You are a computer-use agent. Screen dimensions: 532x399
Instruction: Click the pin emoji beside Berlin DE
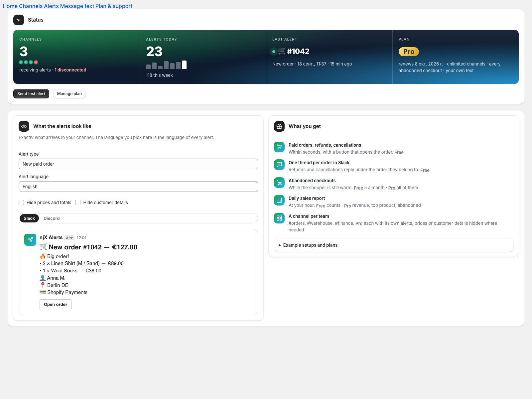[43, 285]
